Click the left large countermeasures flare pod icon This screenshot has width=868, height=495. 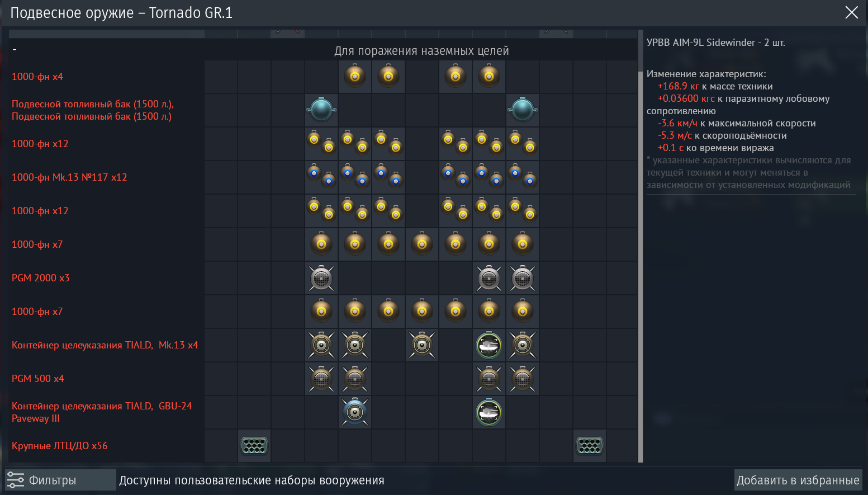[254, 446]
